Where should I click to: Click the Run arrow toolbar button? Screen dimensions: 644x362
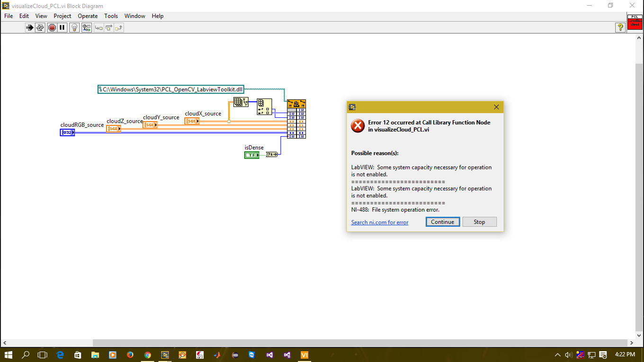tap(29, 28)
